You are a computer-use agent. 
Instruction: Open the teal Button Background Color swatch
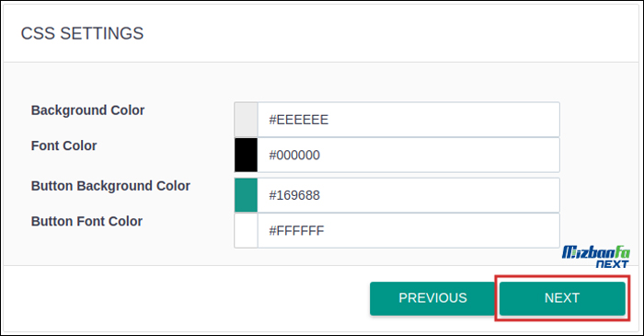246,195
